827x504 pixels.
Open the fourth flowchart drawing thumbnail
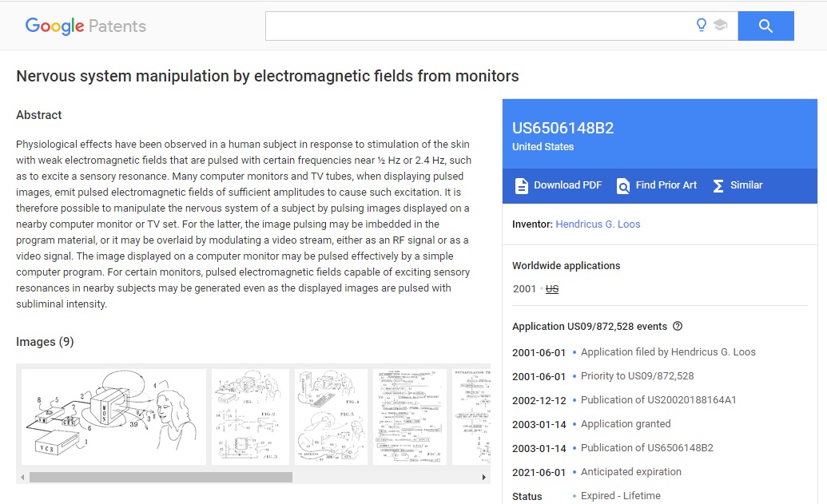click(x=409, y=416)
